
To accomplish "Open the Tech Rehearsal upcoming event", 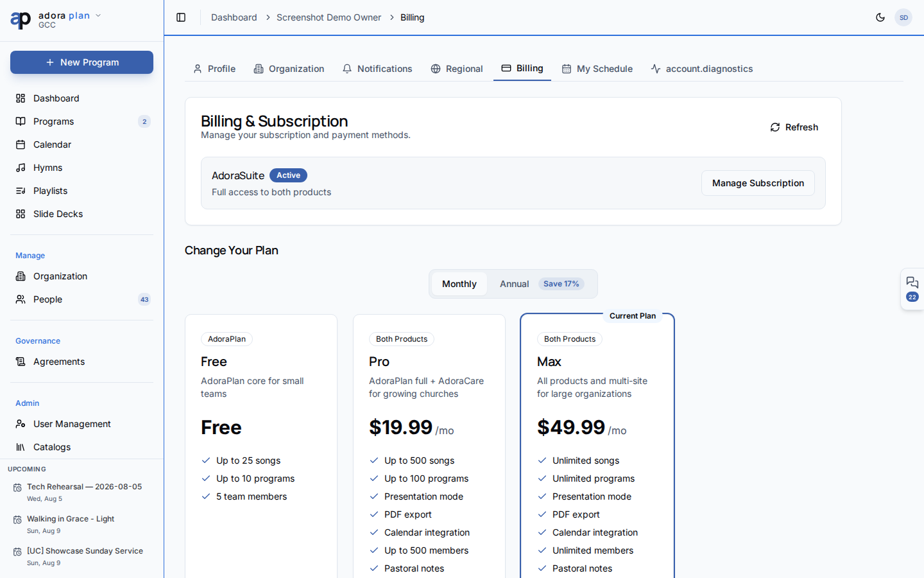I will [81, 492].
